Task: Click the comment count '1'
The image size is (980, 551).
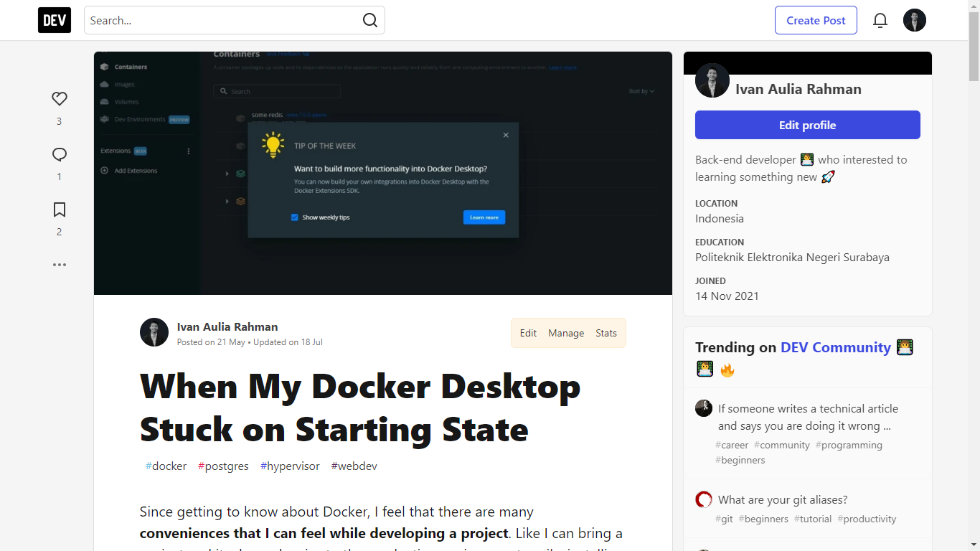Action: [60, 176]
